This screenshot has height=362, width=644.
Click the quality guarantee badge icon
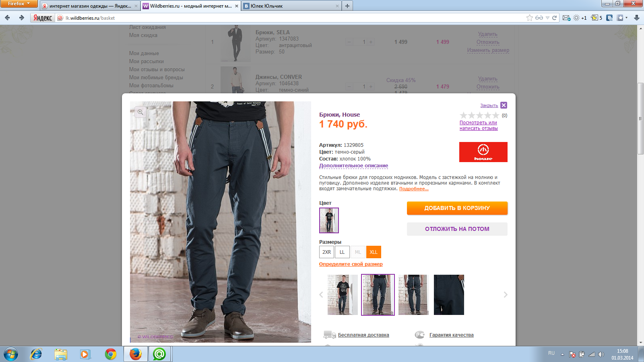[x=420, y=335]
